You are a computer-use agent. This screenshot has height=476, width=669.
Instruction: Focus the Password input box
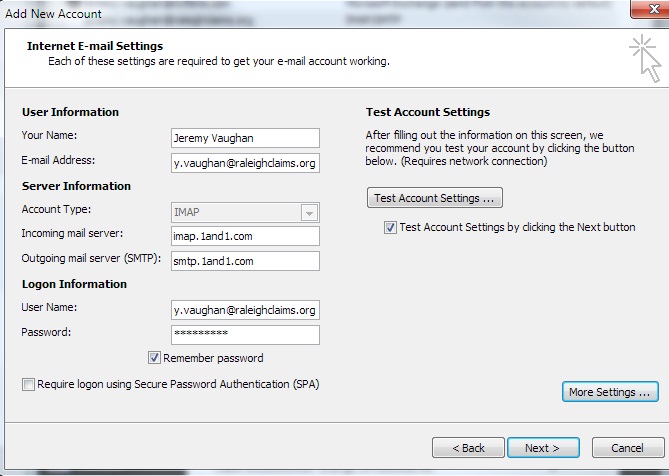click(245, 334)
